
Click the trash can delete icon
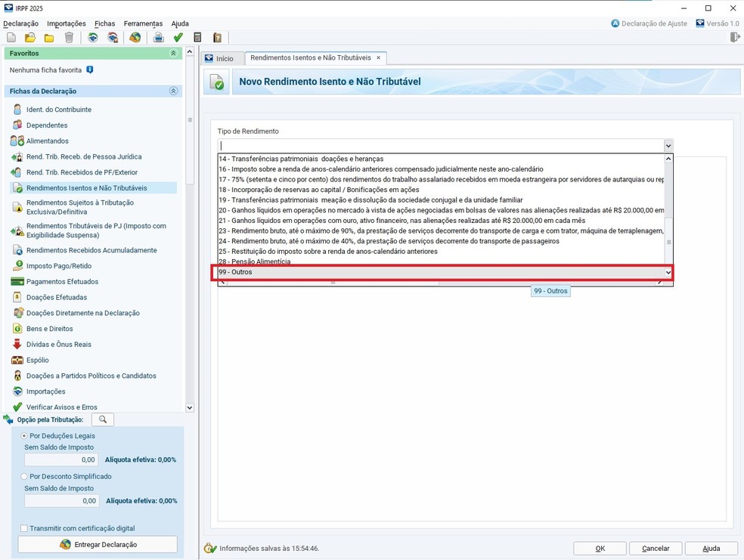coord(70,38)
